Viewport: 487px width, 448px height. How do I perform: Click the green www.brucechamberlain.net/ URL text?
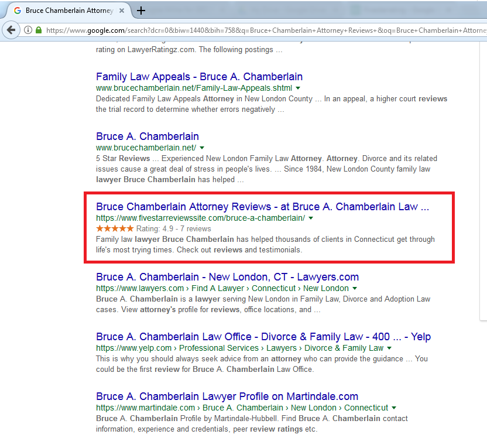pyautogui.click(x=146, y=148)
